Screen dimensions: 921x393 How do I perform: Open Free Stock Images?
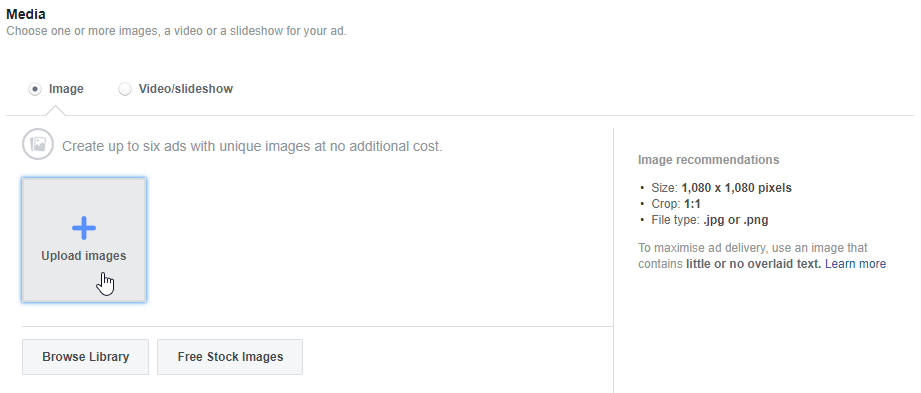pyautogui.click(x=230, y=357)
